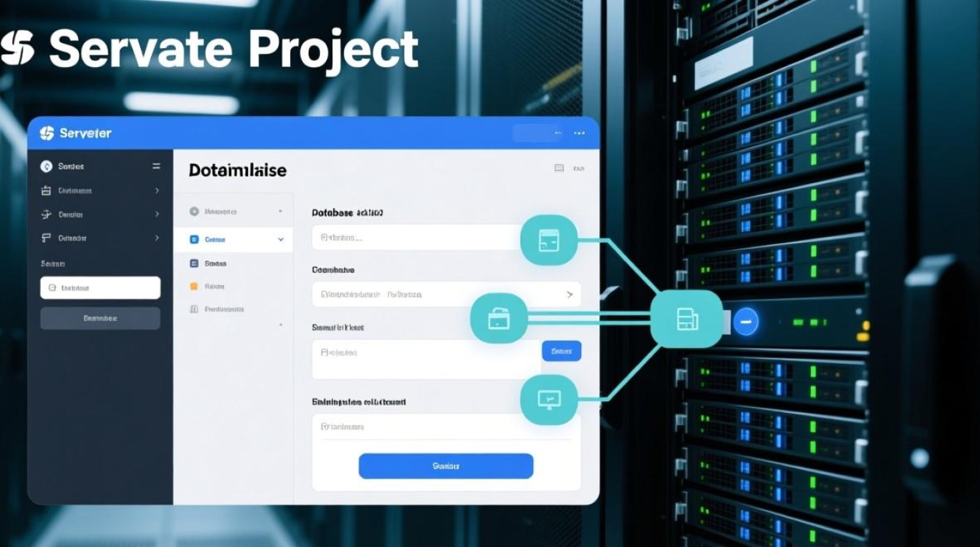Expand the fourth dark sidebar item's chevron
Viewport: 980px width, 547px height.
click(x=157, y=238)
